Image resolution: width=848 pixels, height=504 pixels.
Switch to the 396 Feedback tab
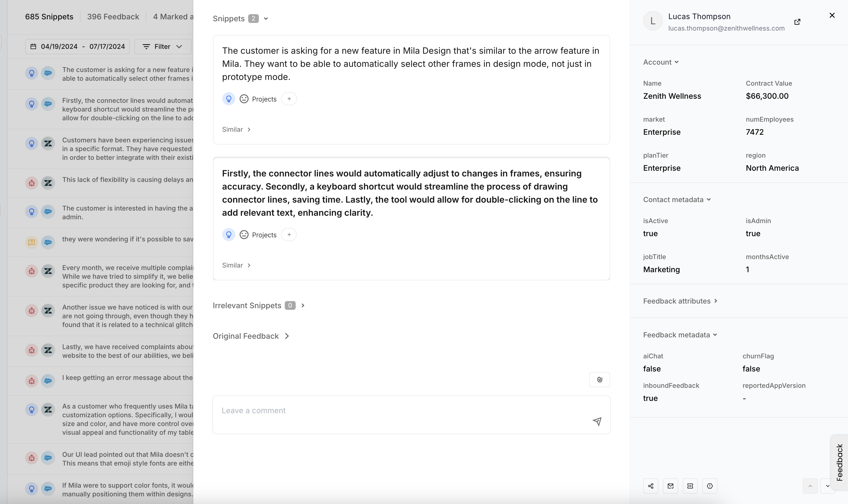coord(113,17)
